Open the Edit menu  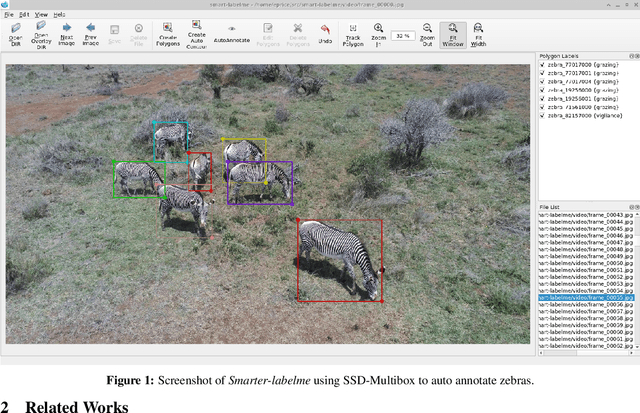pos(24,15)
